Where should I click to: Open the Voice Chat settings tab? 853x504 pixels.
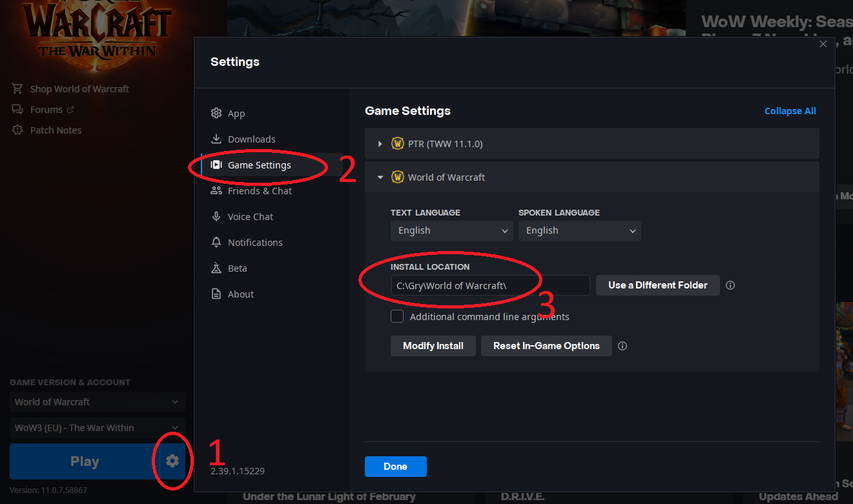[x=250, y=217]
